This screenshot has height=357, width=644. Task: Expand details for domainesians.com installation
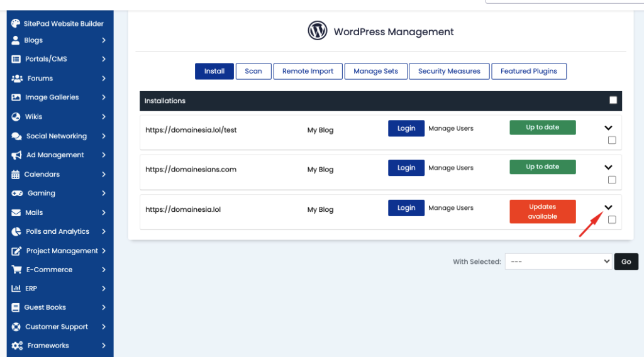pyautogui.click(x=608, y=167)
